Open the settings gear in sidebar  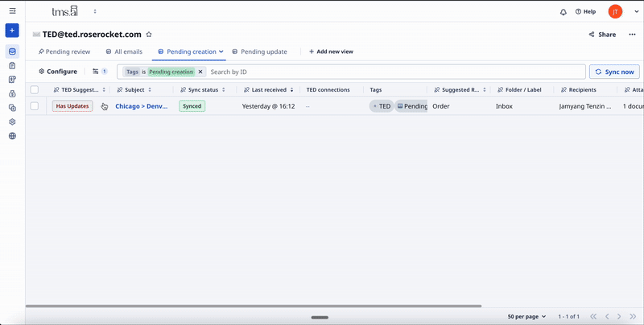12,121
